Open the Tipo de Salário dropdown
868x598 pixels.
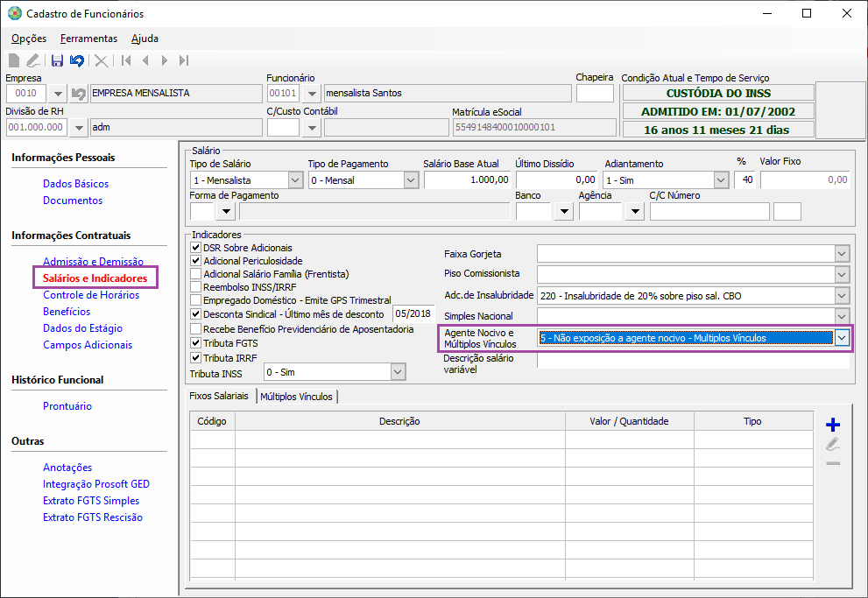pos(295,179)
